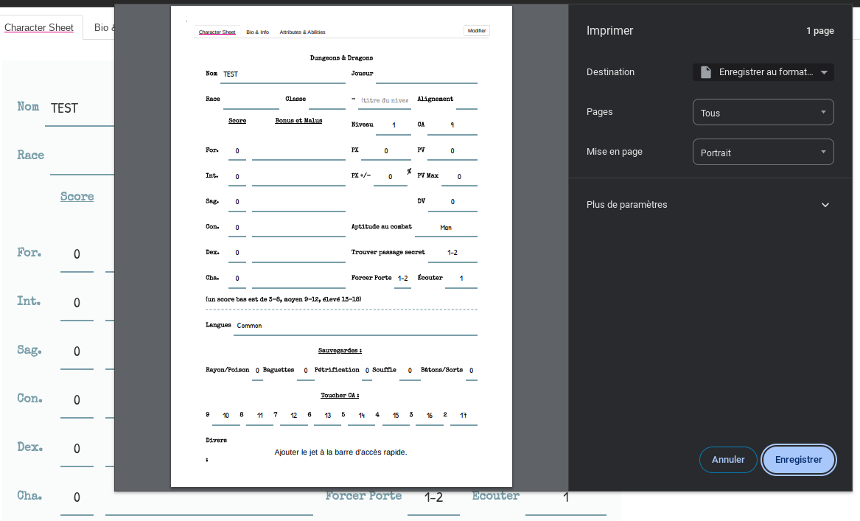Open the Destination dropdown
This screenshot has height=521, width=860.
coord(763,72)
